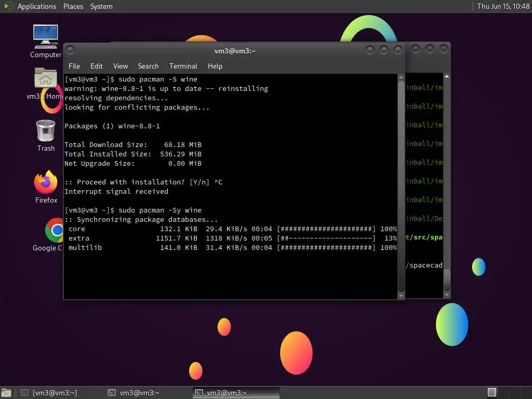Click 'Packages (1) wine-8.8-1' line
This screenshot has height=399, width=532.
click(x=112, y=126)
